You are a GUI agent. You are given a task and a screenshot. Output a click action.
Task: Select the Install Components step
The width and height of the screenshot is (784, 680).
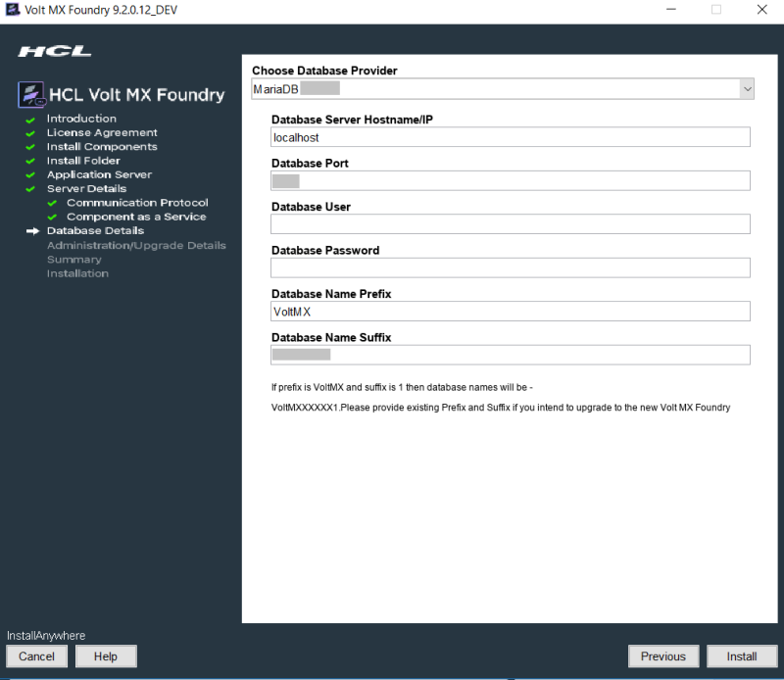point(102,147)
